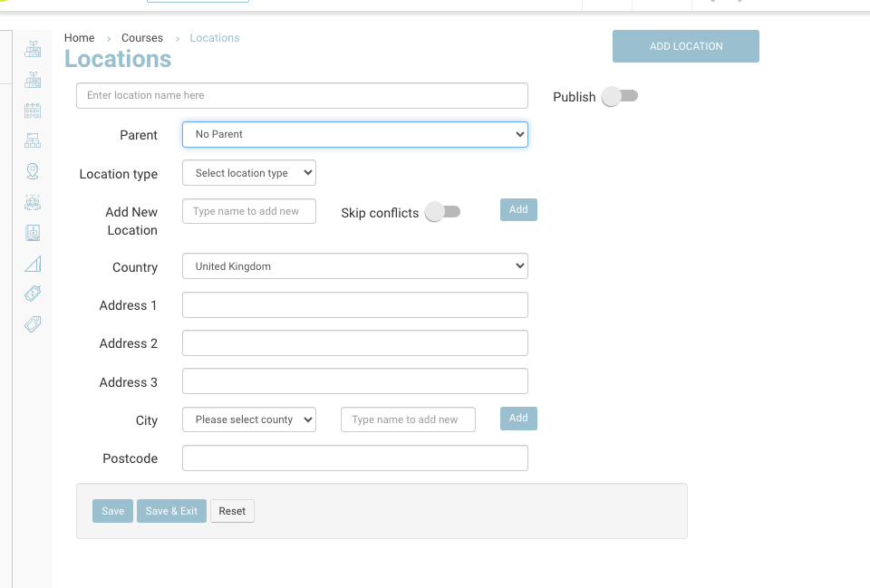
Task: Open the calendar icon in the sidebar
Action: pyautogui.click(x=33, y=111)
